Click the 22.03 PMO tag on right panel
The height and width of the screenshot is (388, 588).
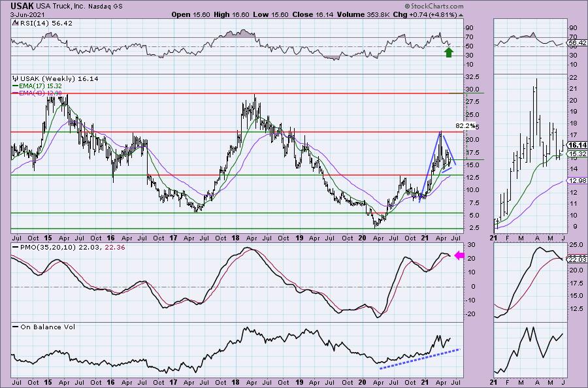click(578, 259)
